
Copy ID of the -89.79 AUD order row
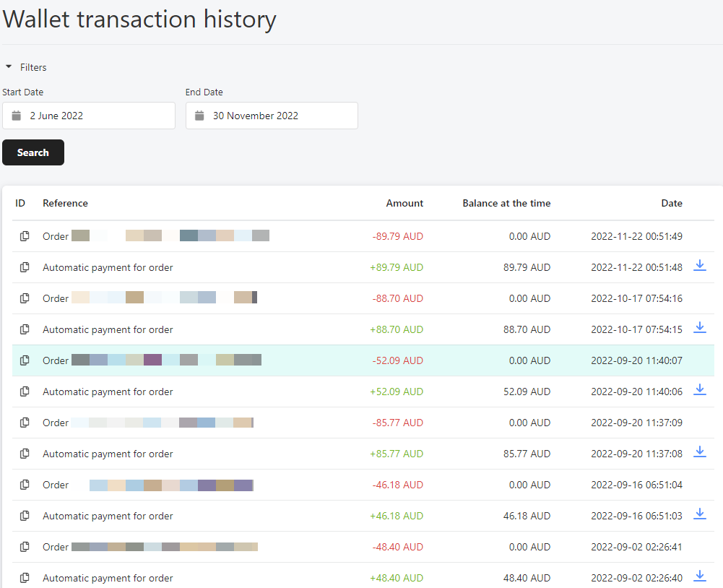click(x=25, y=236)
